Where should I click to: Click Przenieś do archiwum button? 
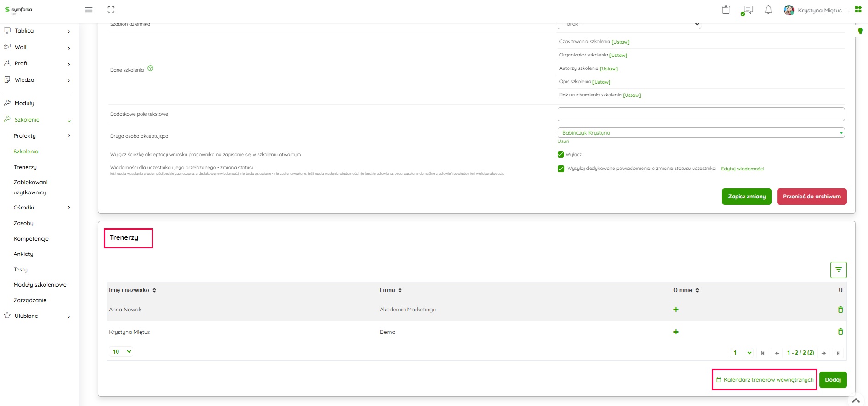pos(812,197)
